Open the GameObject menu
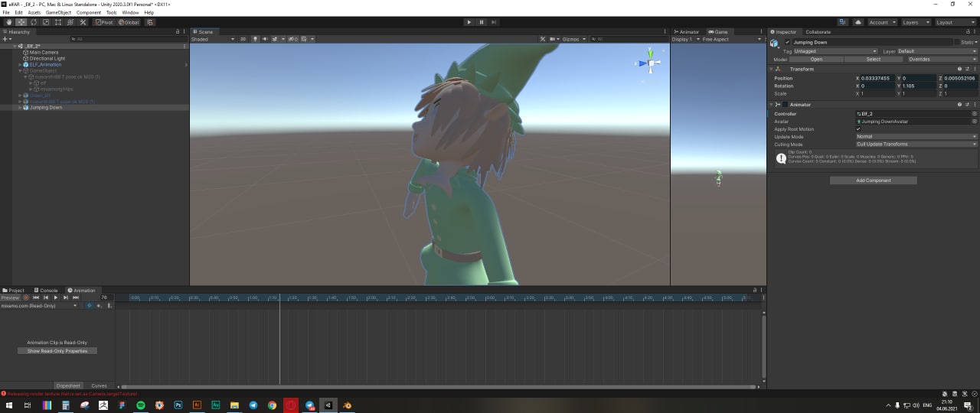Screen dimensions: 980x413 [x=58, y=13]
